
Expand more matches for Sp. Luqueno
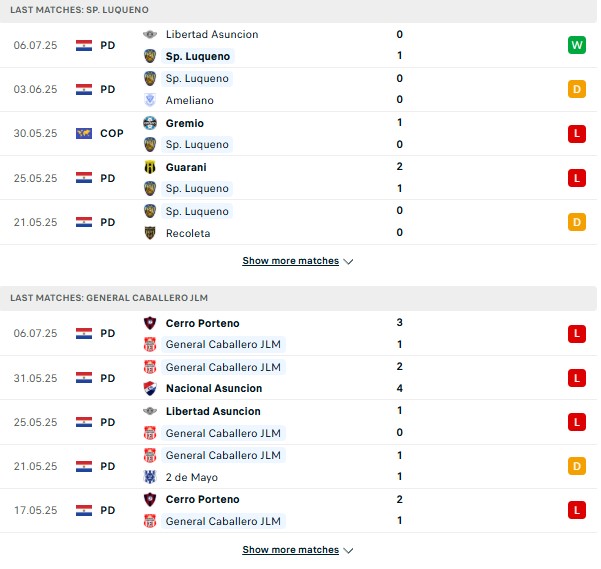coord(298,261)
